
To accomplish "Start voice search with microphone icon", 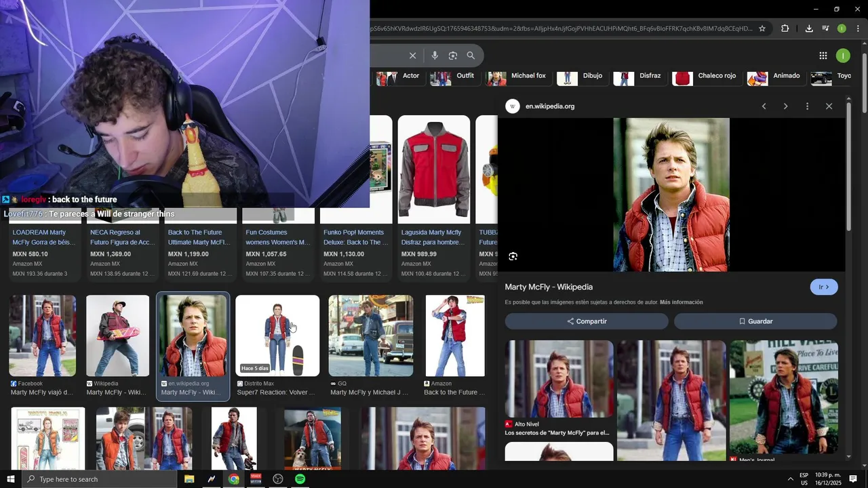I will click(x=435, y=56).
